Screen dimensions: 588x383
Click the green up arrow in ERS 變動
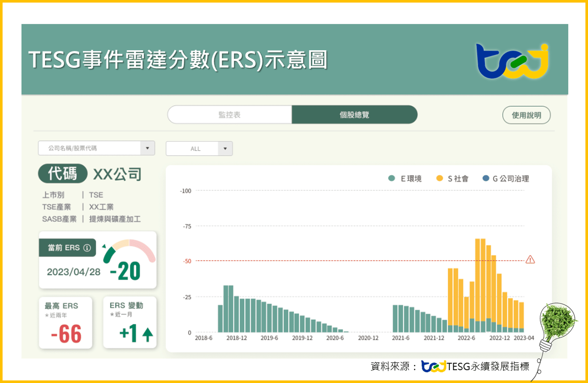coord(148,334)
